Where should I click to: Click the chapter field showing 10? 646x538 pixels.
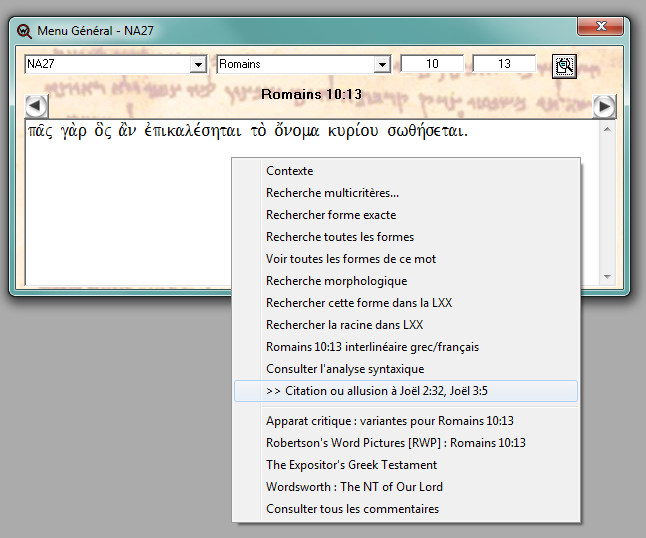[432, 64]
